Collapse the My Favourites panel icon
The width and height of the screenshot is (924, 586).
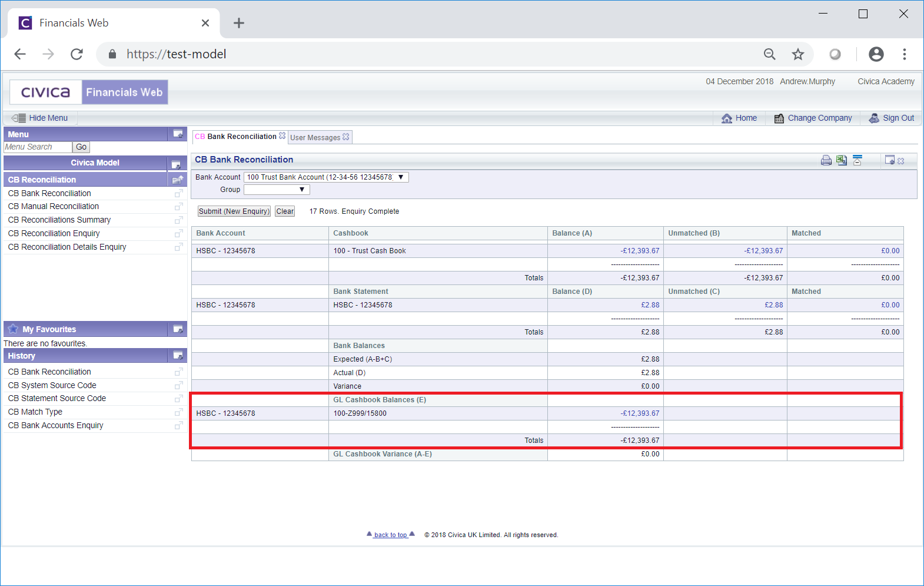coord(178,329)
